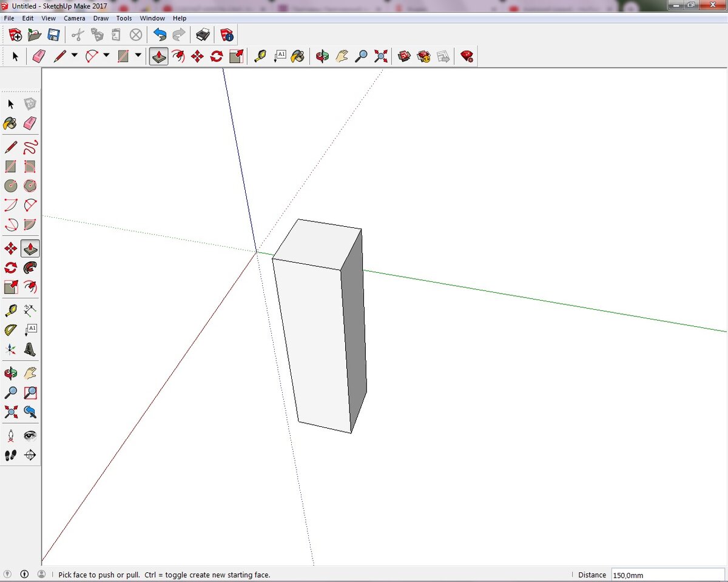Viewport: 728px width, 582px height.
Task: Select the 3 Point Arc tool
Action: point(11,224)
